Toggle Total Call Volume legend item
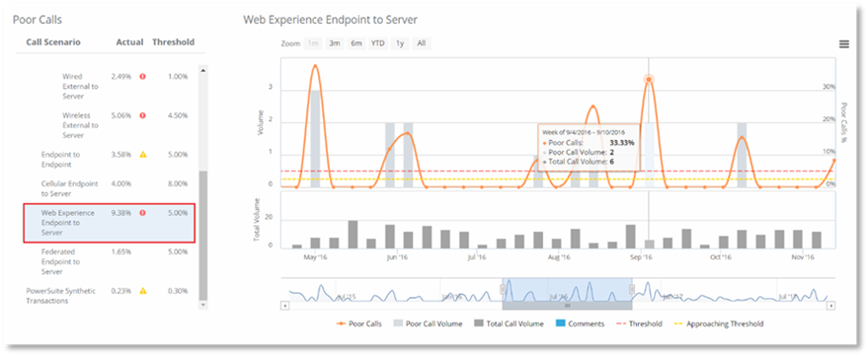Viewport: 868px width, 356px height. [509, 323]
